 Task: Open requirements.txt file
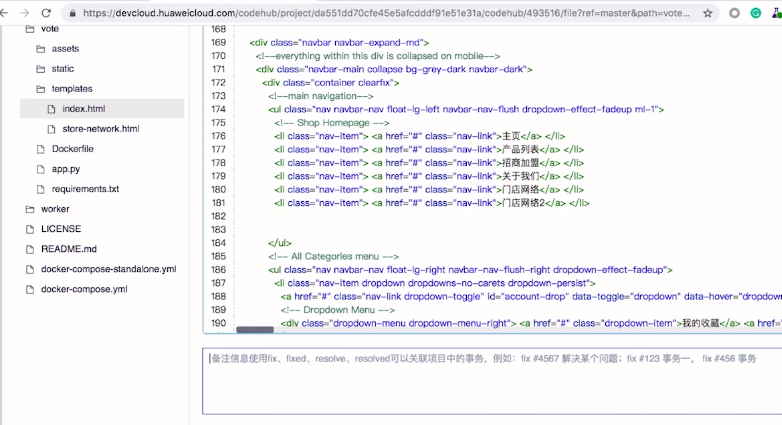point(85,189)
